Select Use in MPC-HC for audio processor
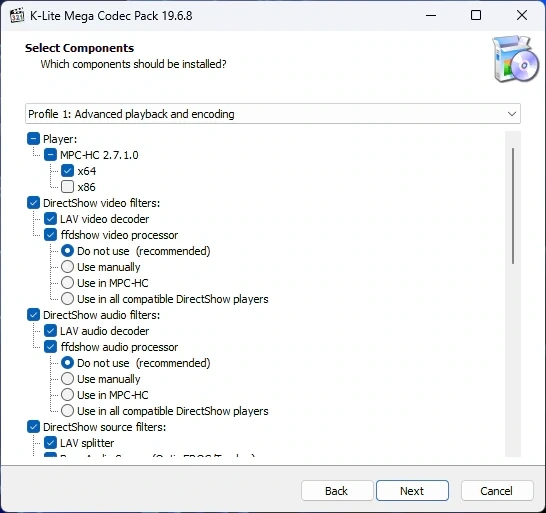Viewport: 546px width, 513px height. tap(67, 395)
